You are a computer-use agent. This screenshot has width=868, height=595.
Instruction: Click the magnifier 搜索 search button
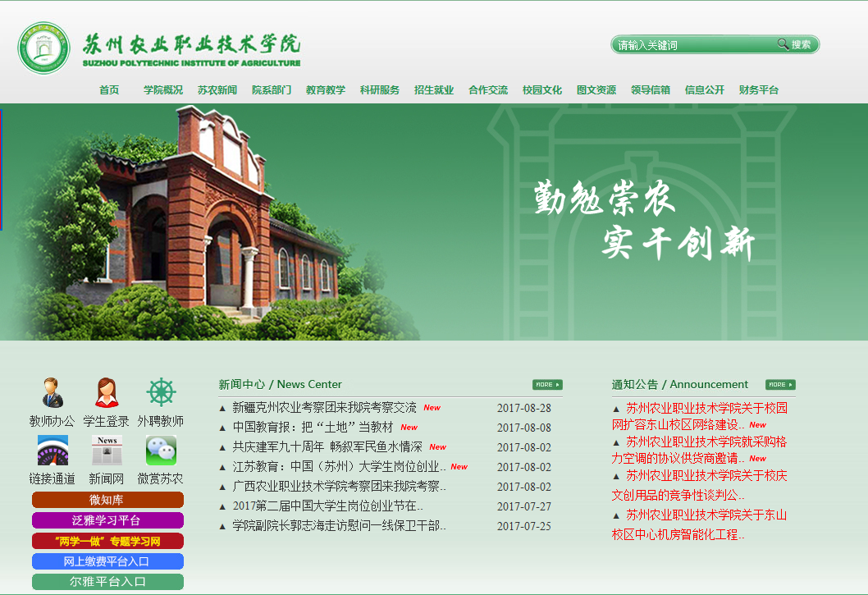(794, 44)
